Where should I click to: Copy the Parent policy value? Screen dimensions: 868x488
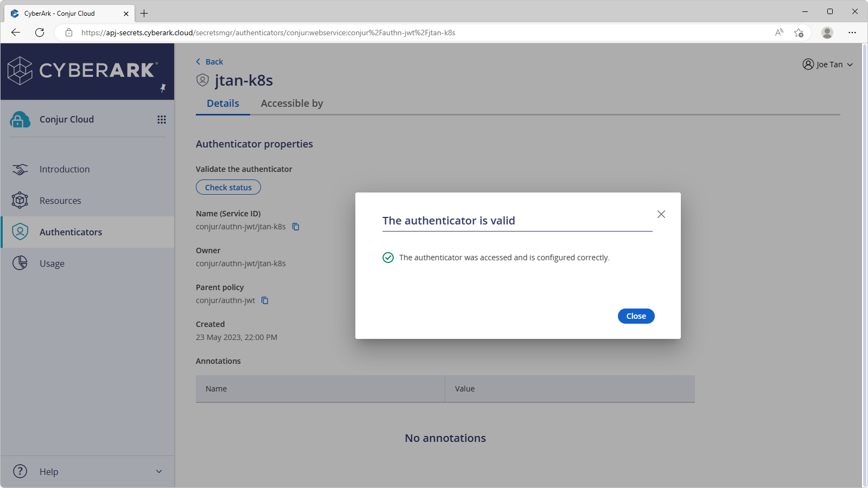(x=265, y=300)
